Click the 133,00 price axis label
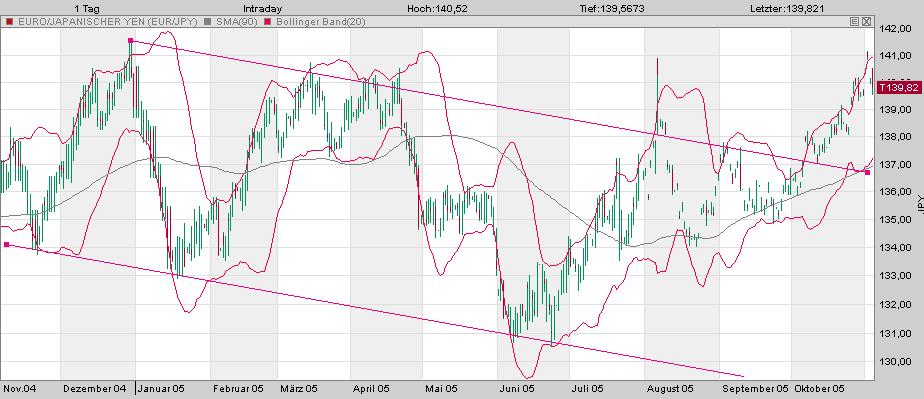The height and width of the screenshot is (399, 924). tap(895, 276)
